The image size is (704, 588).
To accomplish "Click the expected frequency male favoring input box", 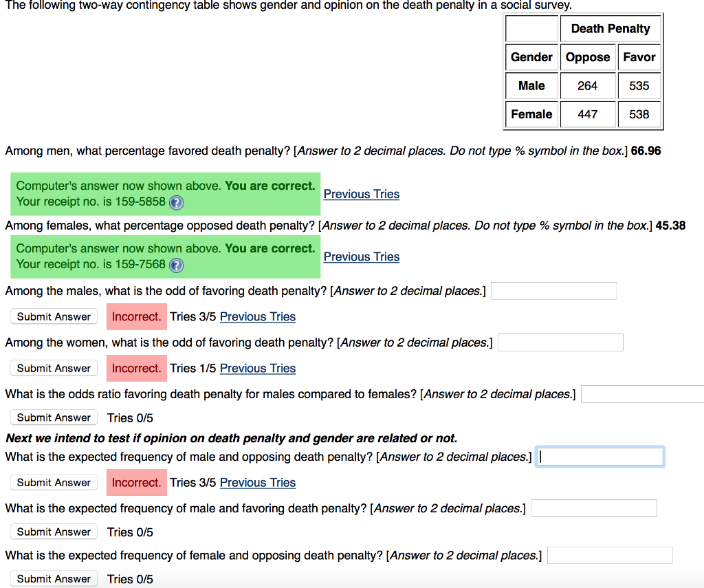I will click(x=594, y=508).
